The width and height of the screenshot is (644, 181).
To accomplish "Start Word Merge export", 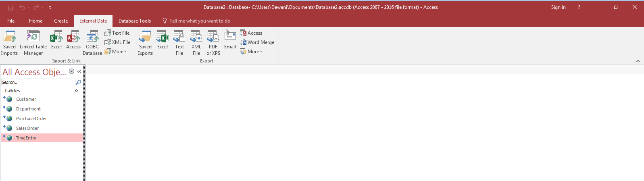I will point(257,42).
